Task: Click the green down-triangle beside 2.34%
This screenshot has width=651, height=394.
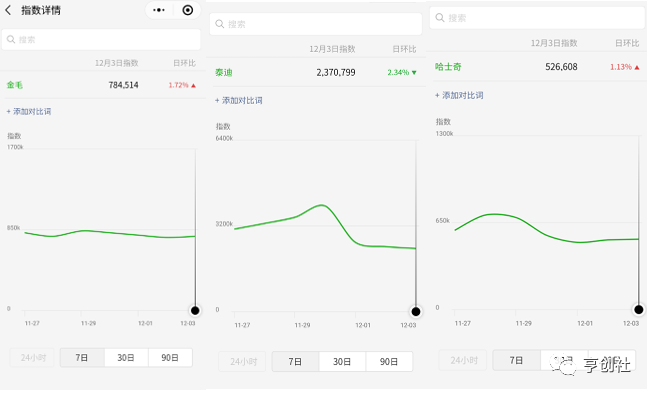Action: click(x=414, y=73)
